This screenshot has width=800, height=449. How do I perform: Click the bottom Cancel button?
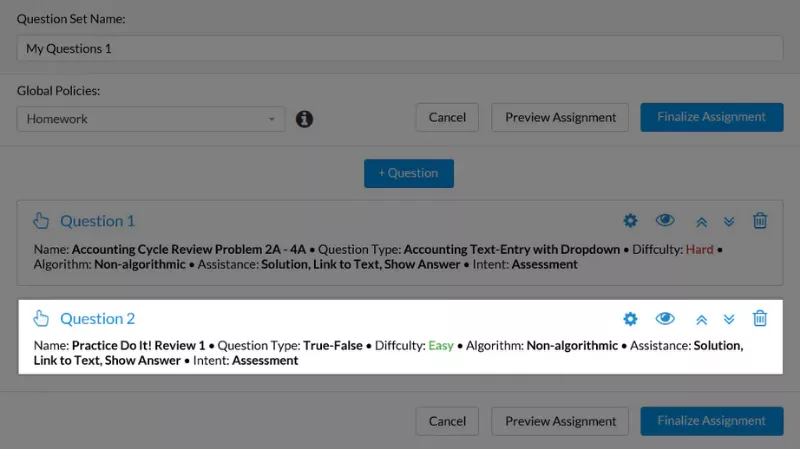coord(447,421)
